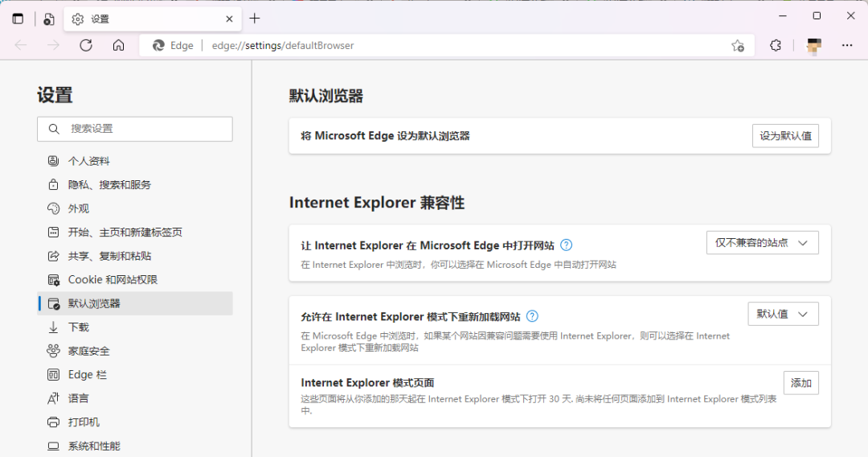The image size is (868, 457).
Task: Open the user profile avatar
Action: pos(813,45)
